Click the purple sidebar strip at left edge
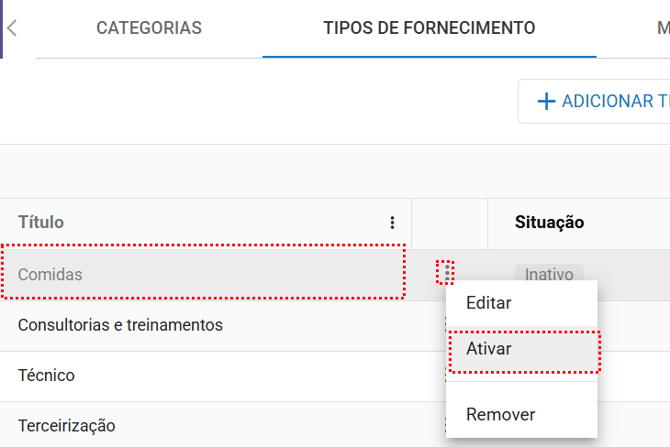 click(x=1, y=28)
